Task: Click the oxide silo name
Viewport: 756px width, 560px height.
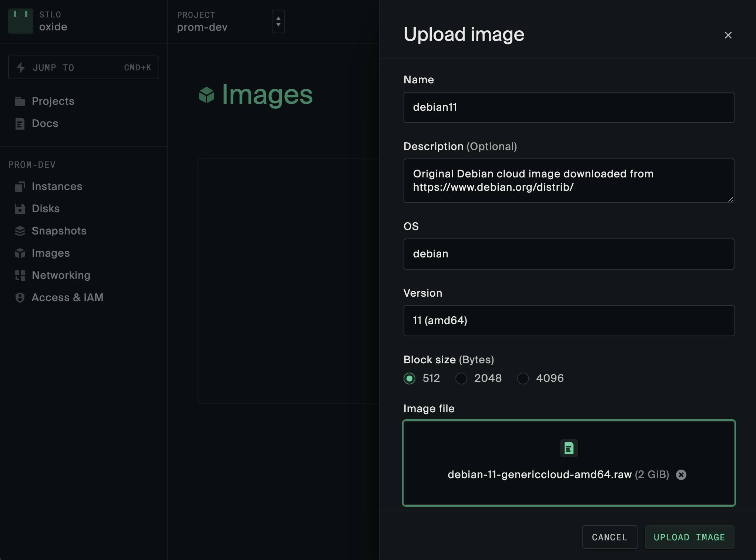Action: point(53,27)
